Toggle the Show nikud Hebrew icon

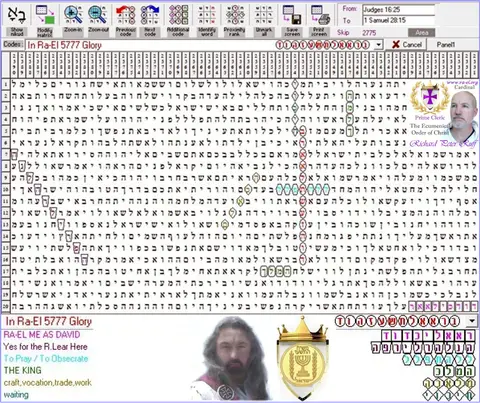[x=17, y=14]
